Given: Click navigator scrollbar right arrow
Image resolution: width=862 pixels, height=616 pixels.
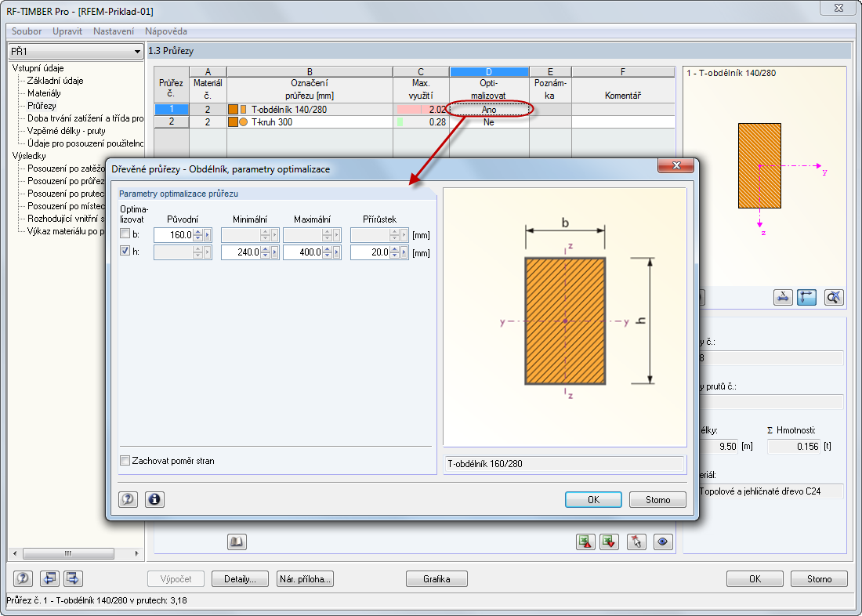Looking at the screenshot, I should tap(137, 553).
